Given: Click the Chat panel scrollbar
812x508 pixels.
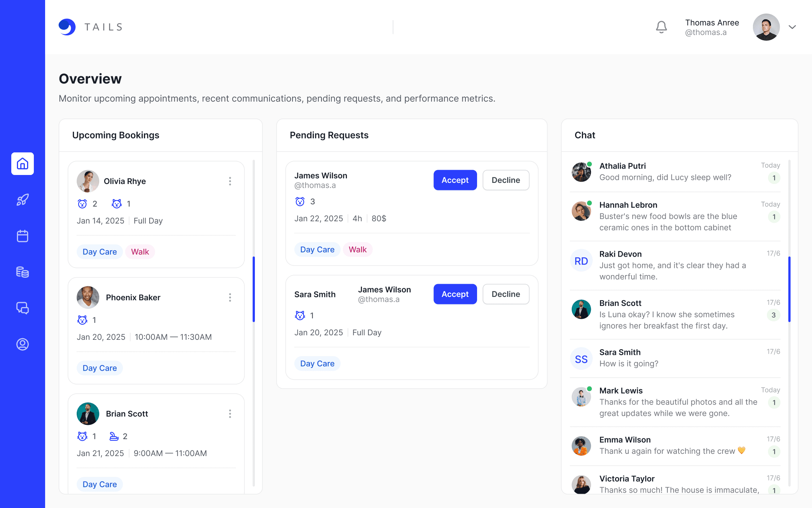Looking at the screenshot, I should (x=789, y=289).
